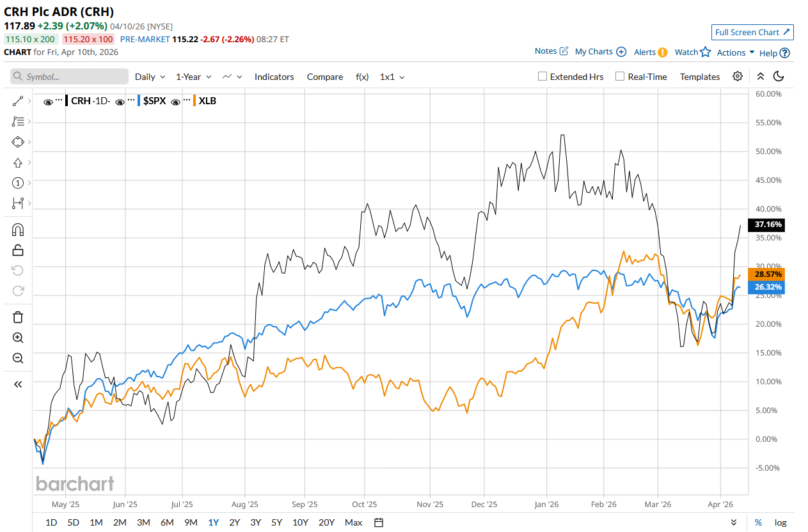Tick the Real-Time checkbox
Screen dimensions: 808x532
click(x=620, y=77)
